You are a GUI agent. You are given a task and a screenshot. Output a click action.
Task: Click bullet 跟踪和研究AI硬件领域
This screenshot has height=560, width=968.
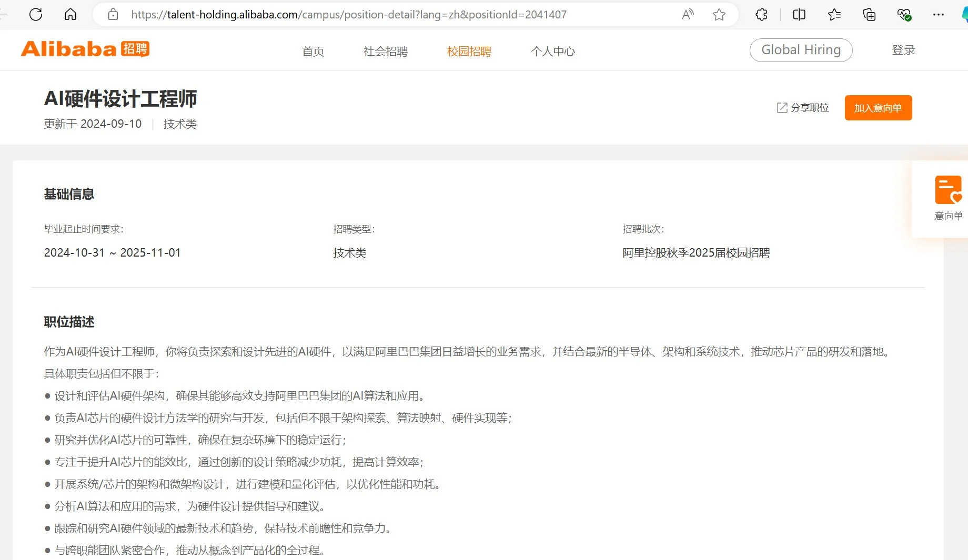218,528
